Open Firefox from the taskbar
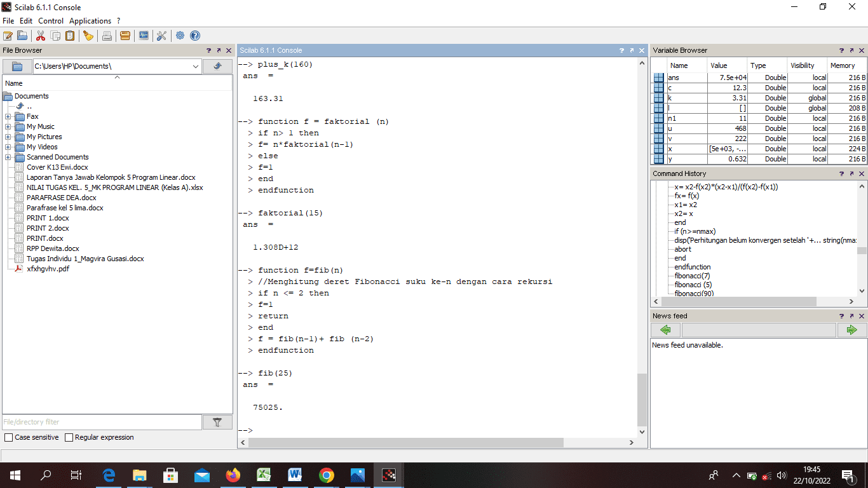The width and height of the screenshot is (868, 488). [x=233, y=475]
